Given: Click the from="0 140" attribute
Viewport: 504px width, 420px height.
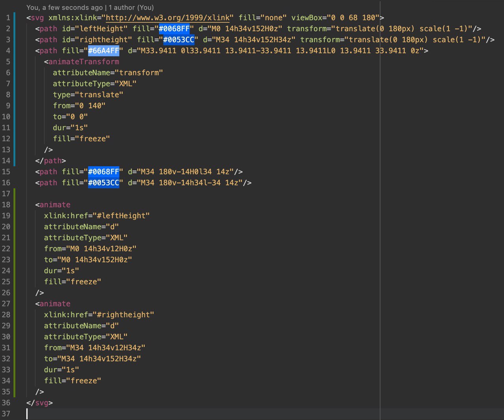Looking at the screenshot, I should coord(79,106).
